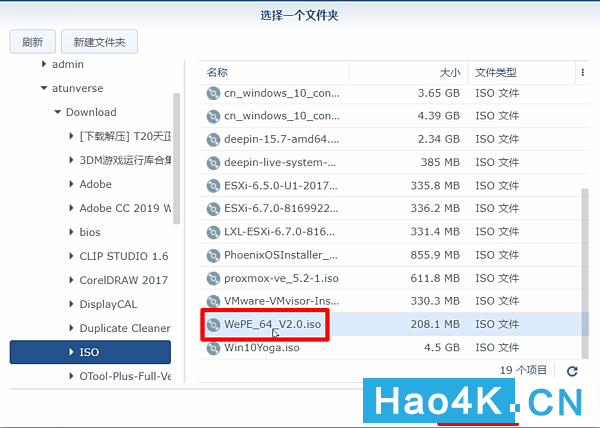The image size is (600, 428).
Task: Select file LXL-ESXi-6.7.0-816
Action: [279, 231]
